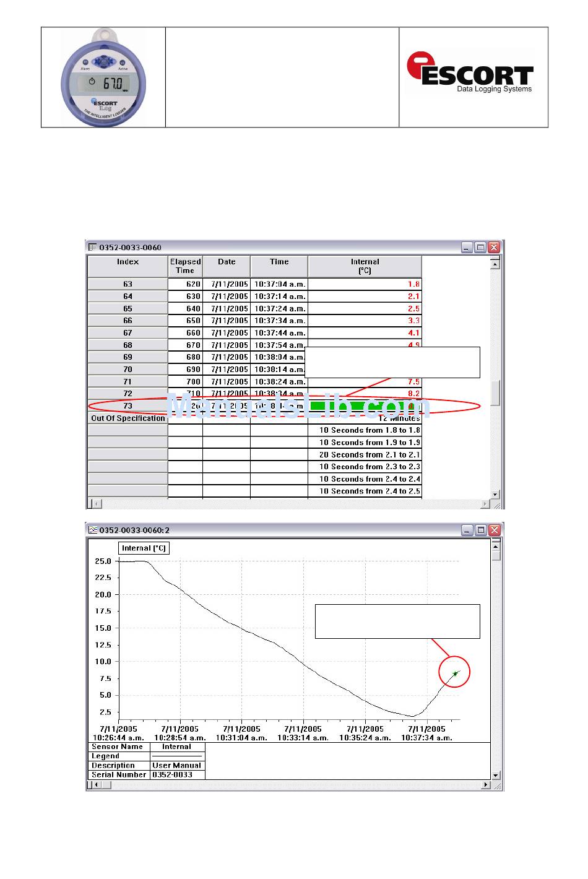Image resolution: width=588 pixels, height=879 pixels.
Task: Click the Sensor Name label in graph table
Action: pyautogui.click(x=118, y=747)
